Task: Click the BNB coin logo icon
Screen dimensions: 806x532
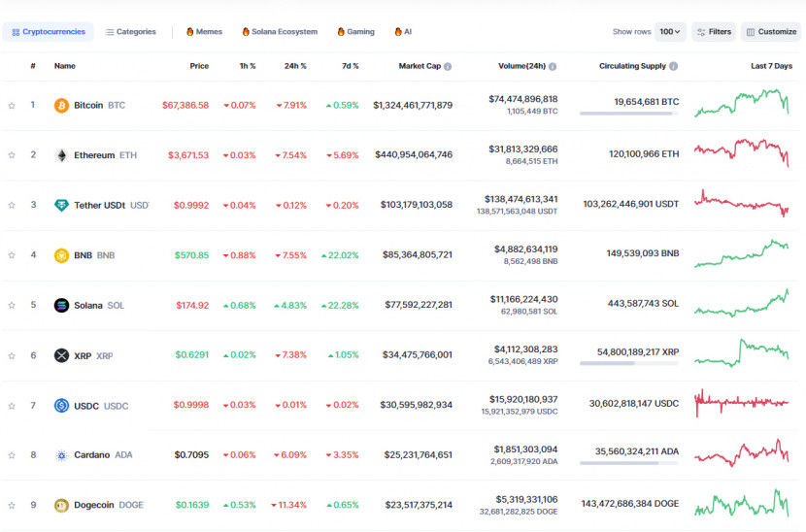Action: point(61,255)
